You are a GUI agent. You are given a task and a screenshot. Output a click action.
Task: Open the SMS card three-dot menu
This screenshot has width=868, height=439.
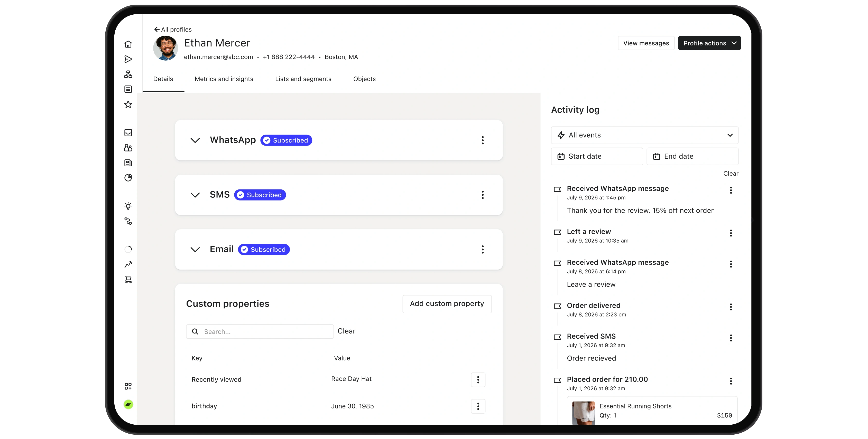pyautogui.click(x=483, y=195)
